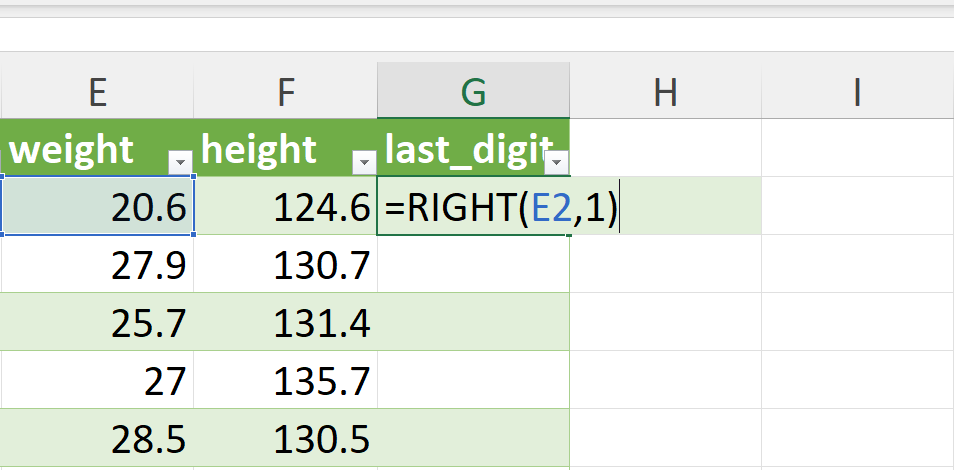The height and width of the screenshot is (470, 954).
Task: Select column E header
Action: click(97, 93)
